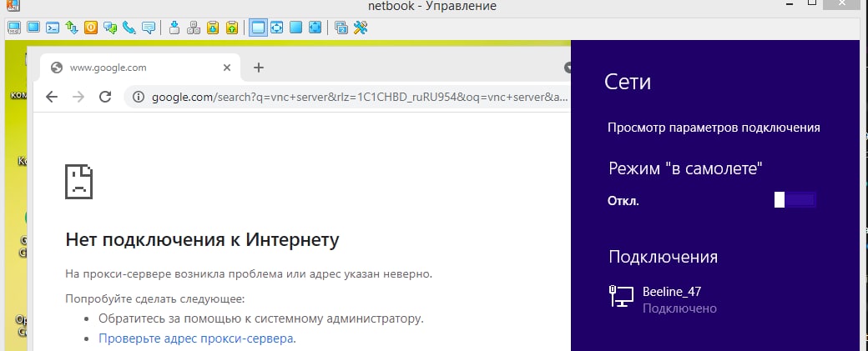Open connection settings with tools icon
Screen dimensions: 868x351
[361, 27]
